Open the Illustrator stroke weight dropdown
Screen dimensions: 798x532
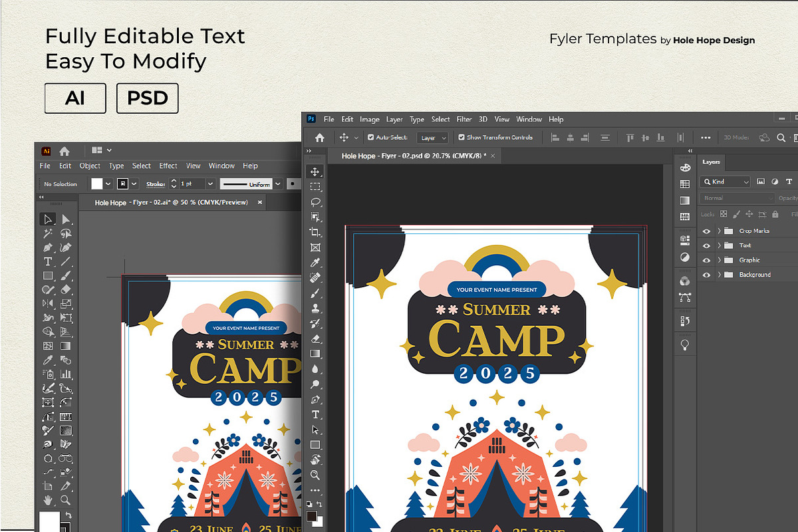210,184
